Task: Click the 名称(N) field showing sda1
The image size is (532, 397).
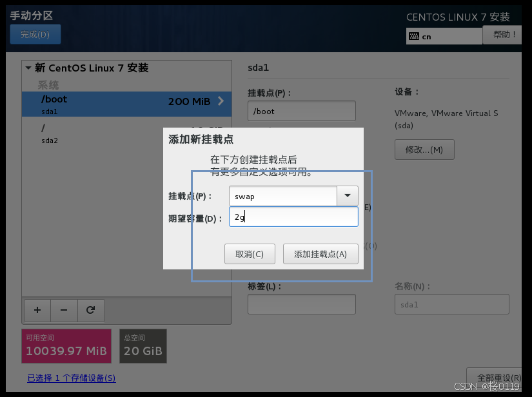Action: [452, 304]
